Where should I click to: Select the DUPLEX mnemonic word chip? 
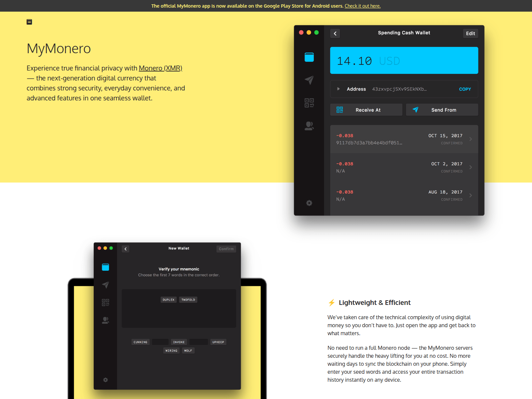169,300
